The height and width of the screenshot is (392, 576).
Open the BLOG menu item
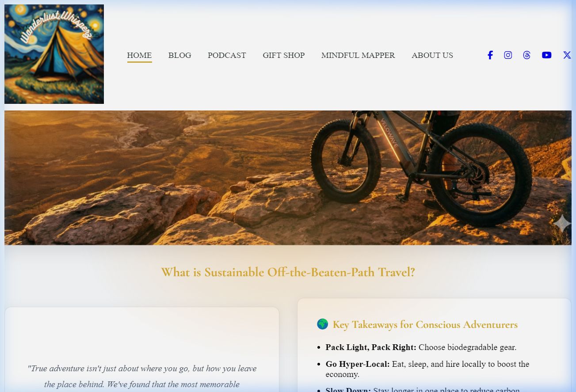coord(179,55)
